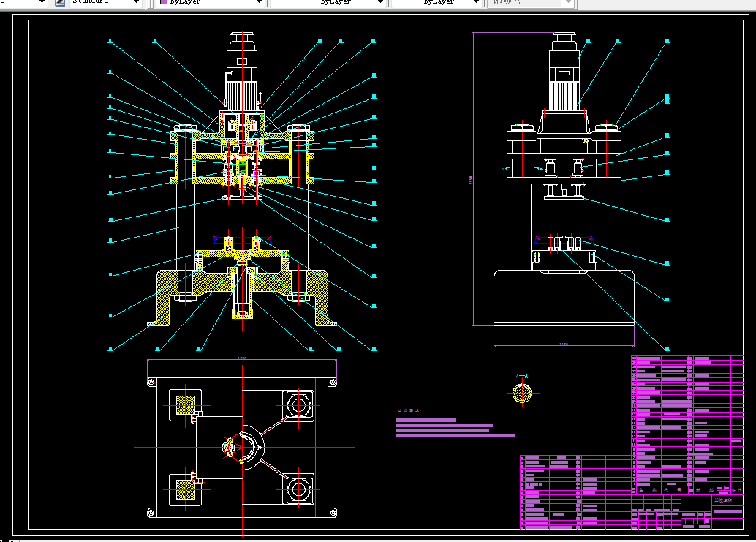The image size is (756, 542).
Task: Select the blue workpiece in the side view
Action: click(564, 238)
